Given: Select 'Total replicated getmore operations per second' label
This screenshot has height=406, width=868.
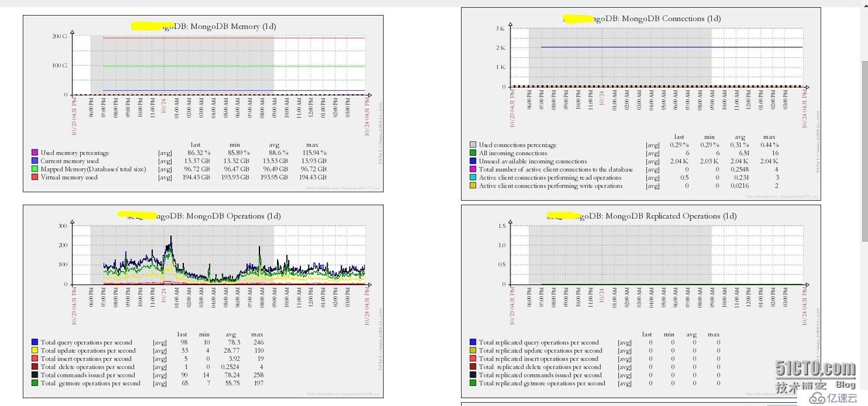Looking at the screenshot, I should coord(542,383).
